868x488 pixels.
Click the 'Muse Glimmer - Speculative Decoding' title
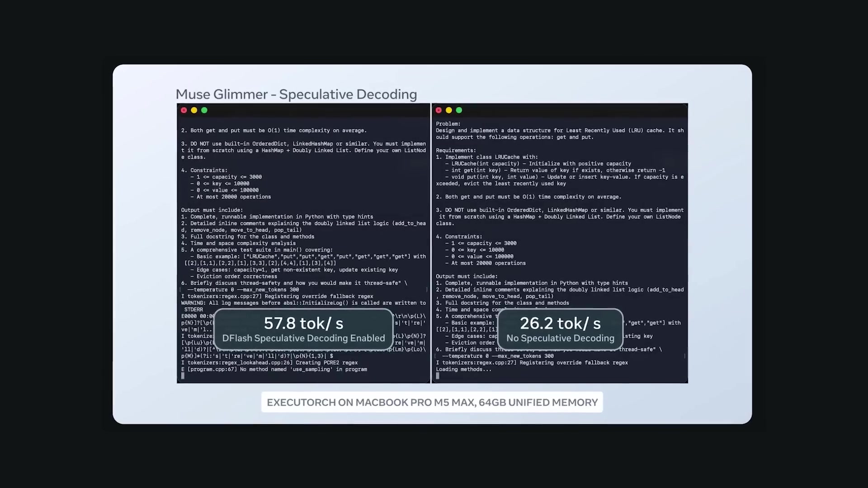click(x=296, y=94)
